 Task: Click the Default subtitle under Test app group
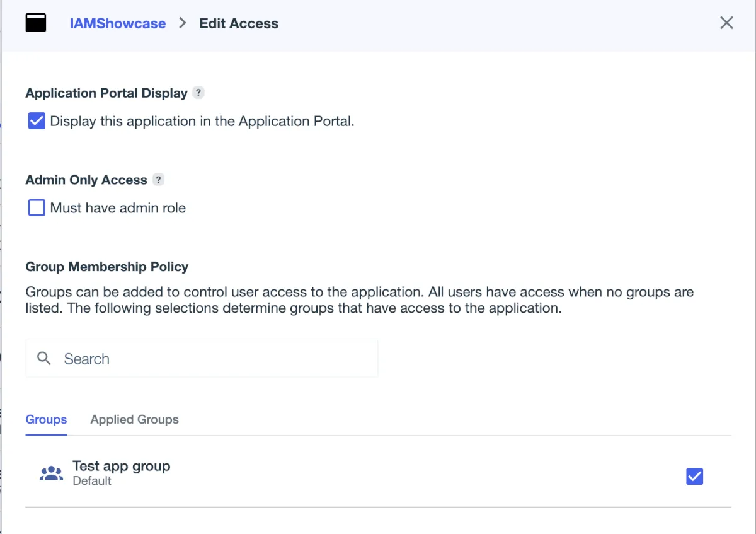point(92,481)
